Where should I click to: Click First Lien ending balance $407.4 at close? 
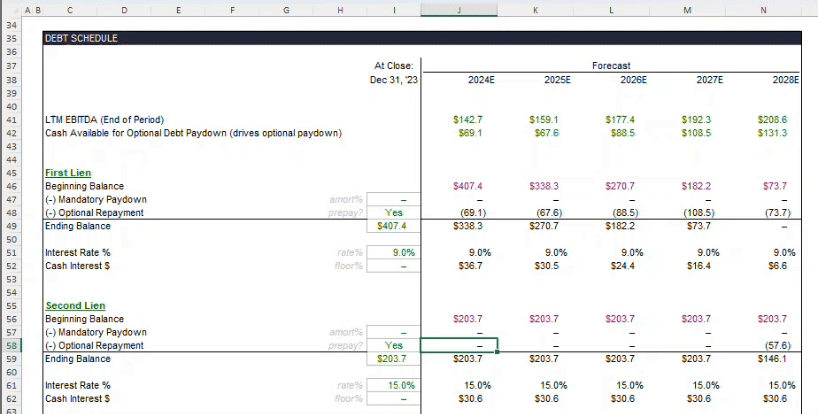[x=394, y=226]
